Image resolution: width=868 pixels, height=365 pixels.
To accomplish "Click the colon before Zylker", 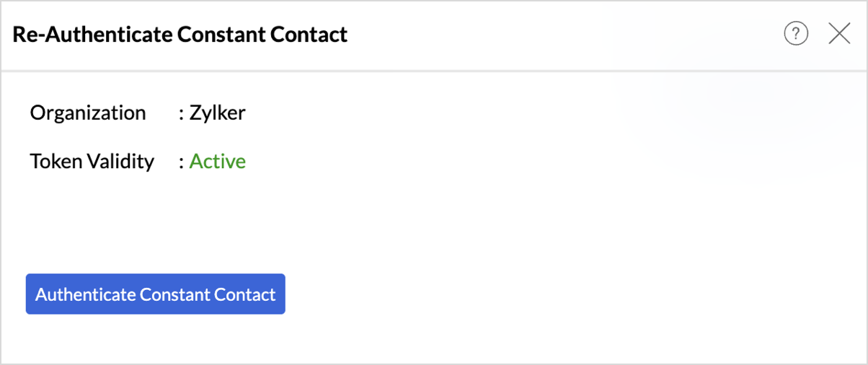I will [x=182, y=114].
